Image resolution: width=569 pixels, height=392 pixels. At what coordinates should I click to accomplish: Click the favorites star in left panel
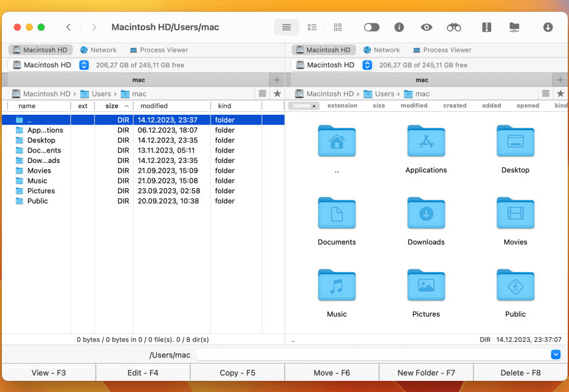pyautogui.click(x=277, y=94)
